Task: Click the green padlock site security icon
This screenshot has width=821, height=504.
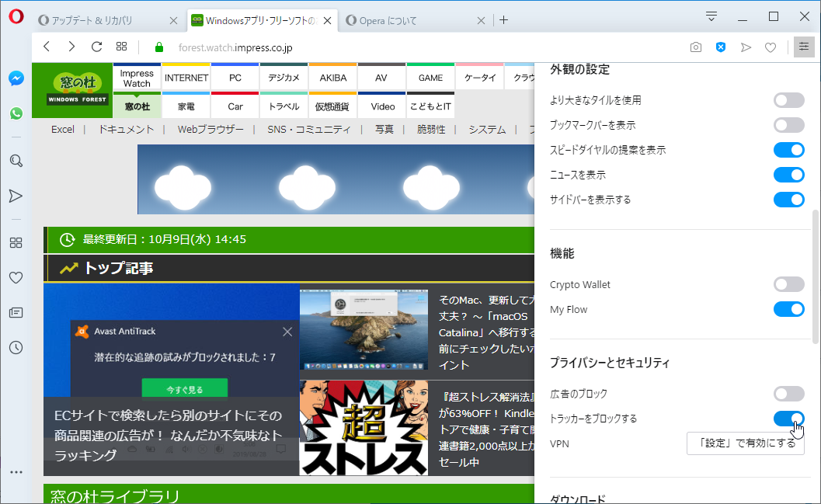Action: point(159,47)
